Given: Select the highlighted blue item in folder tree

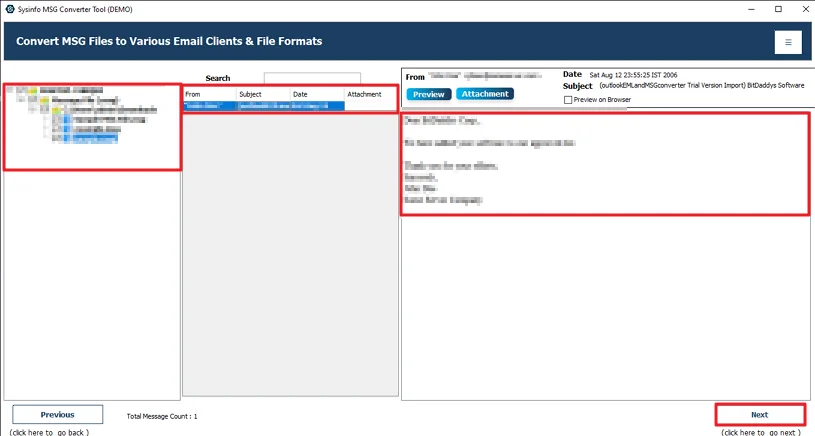Looking at the screenshot, I should [95, 138].
